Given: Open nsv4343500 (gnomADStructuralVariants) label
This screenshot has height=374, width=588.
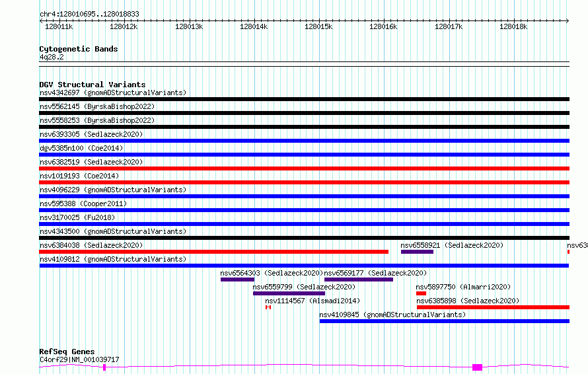Looking at the screenshot, I should click(x=113, y=231).
